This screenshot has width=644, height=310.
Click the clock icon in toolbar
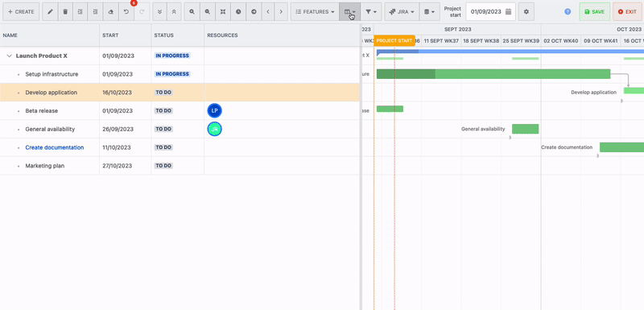click(238, 12)
